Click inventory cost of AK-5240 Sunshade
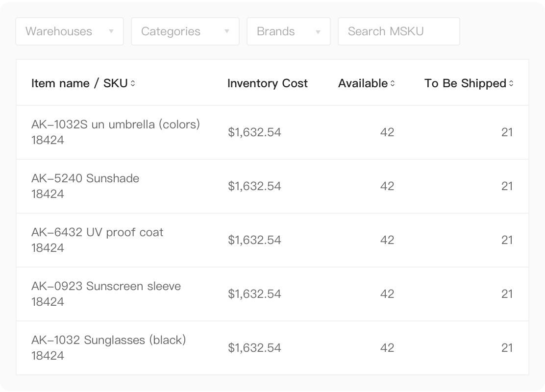 click(x=254, y=186)
